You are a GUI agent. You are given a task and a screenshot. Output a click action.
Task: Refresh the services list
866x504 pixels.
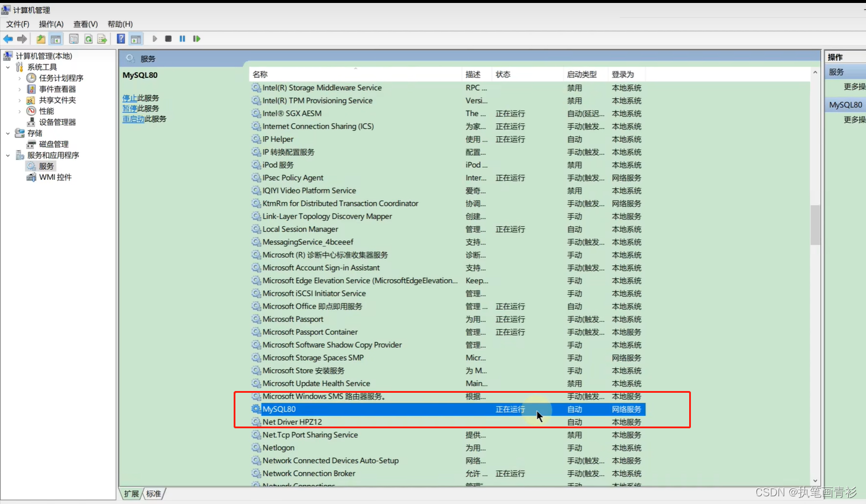point(89,38)
